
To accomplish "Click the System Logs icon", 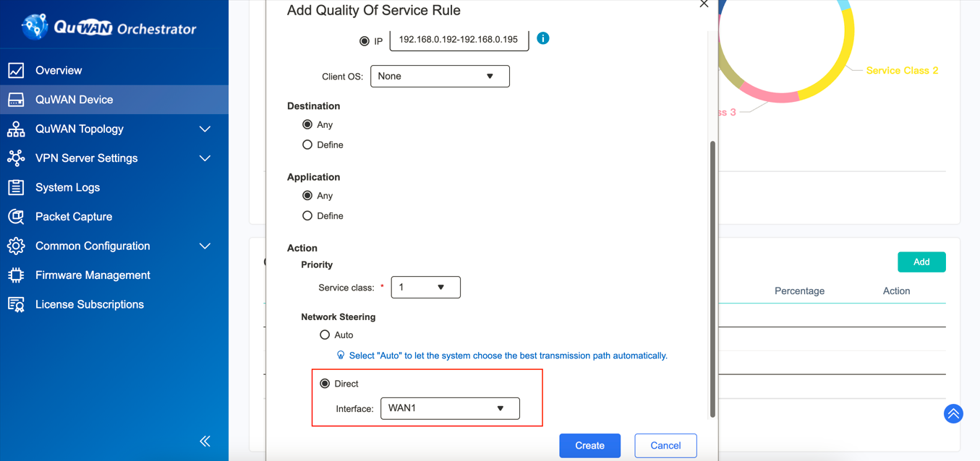I will click(x=16, y=187).
